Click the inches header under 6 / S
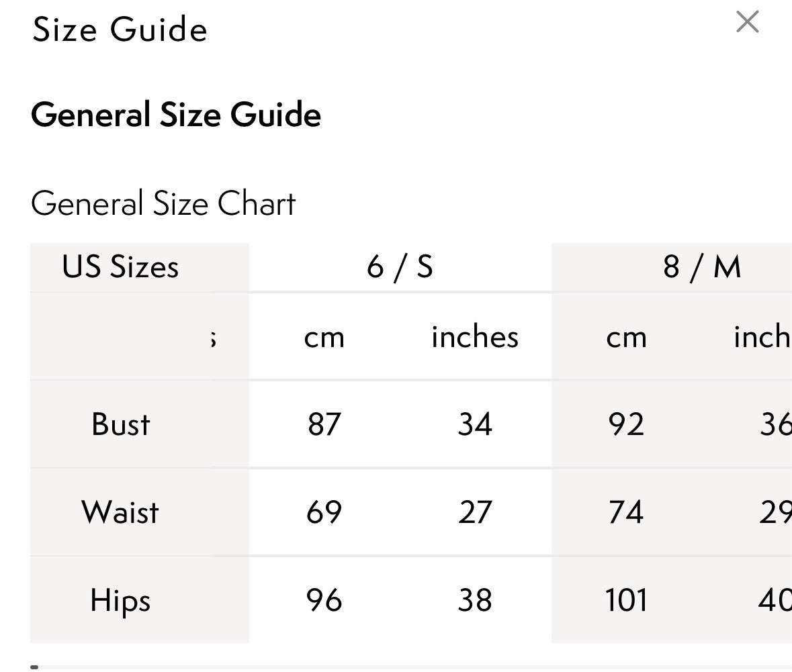This screenshot has height=672, width=792. click(x=475, y=337)
